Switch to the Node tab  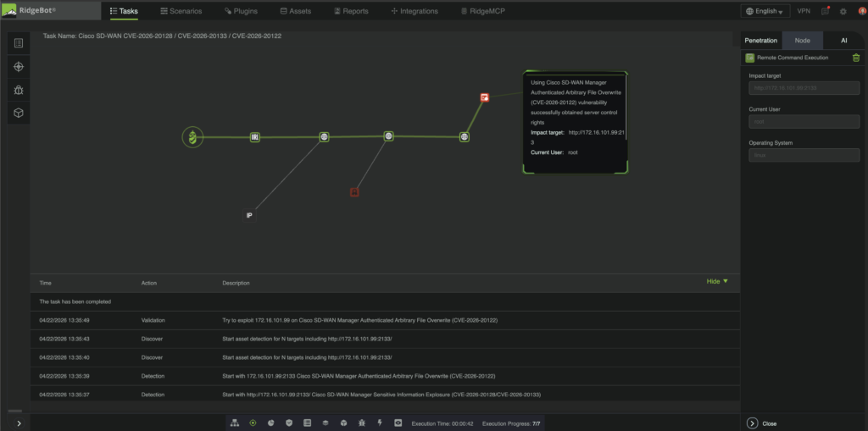[802, 41]
